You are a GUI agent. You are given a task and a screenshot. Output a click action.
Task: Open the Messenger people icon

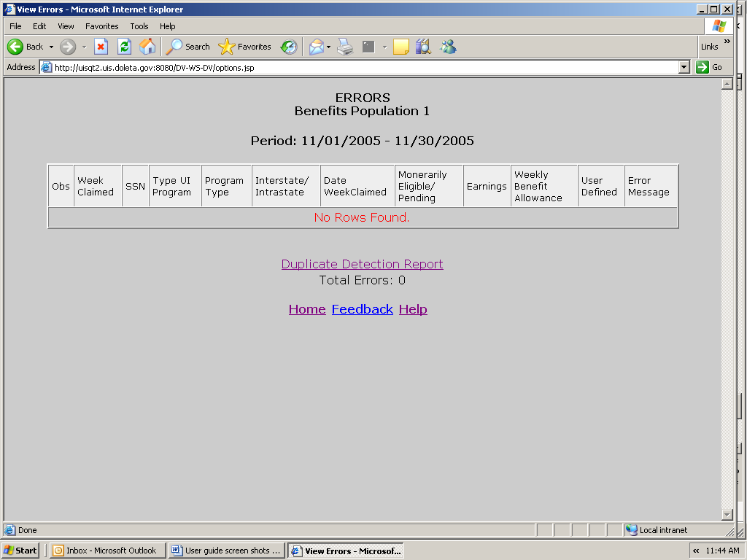tap(449, 47)
